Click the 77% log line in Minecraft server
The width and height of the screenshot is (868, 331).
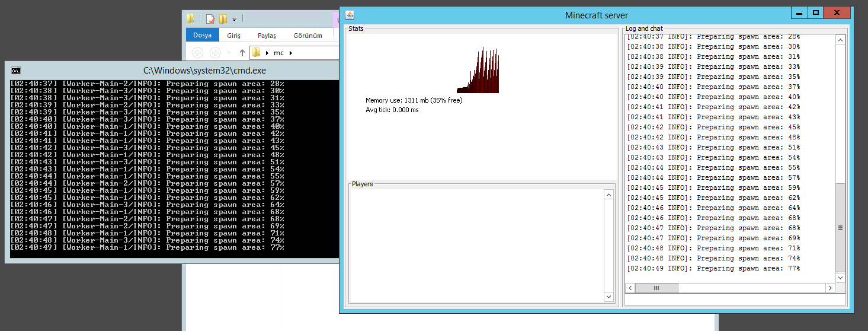(x=714, y=269)
